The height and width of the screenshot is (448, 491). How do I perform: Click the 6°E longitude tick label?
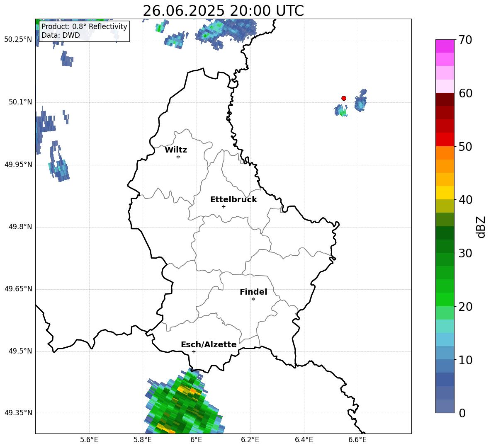[196, 440]
